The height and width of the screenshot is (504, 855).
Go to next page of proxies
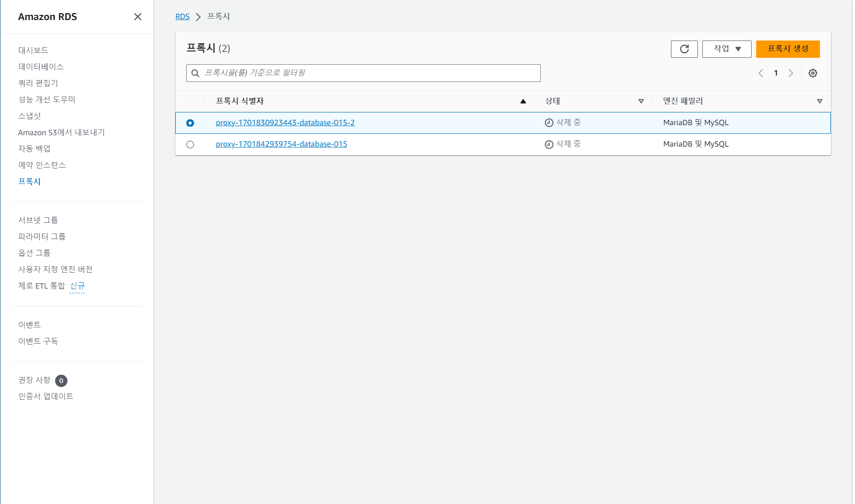point(791,73)
